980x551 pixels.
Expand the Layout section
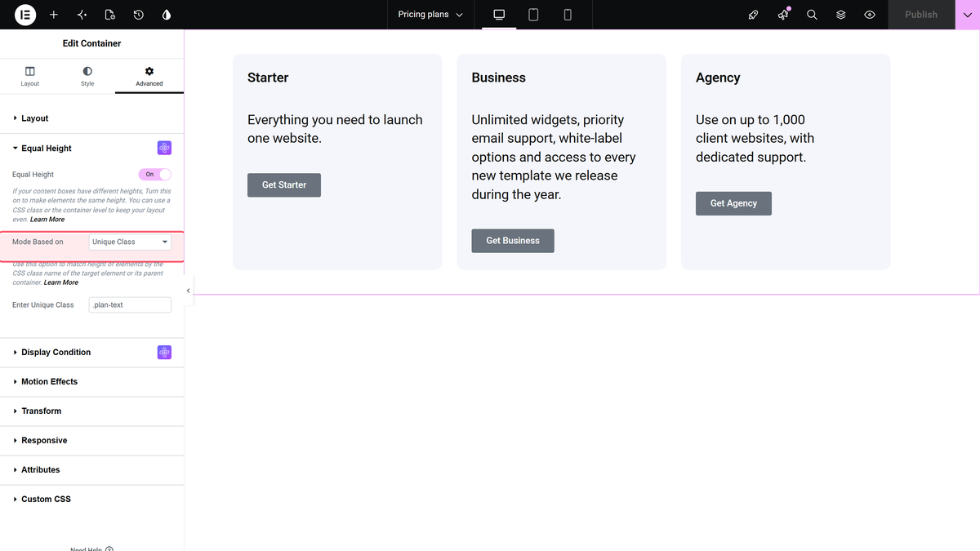point(91,118)
